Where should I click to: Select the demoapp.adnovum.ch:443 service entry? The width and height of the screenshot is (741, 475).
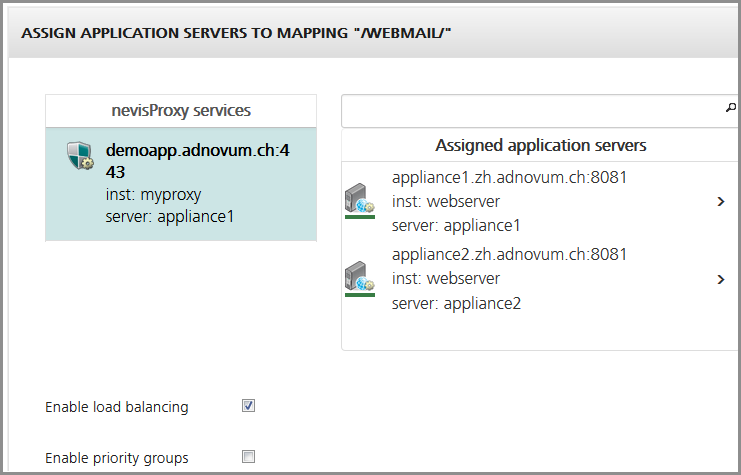[181, 185]
